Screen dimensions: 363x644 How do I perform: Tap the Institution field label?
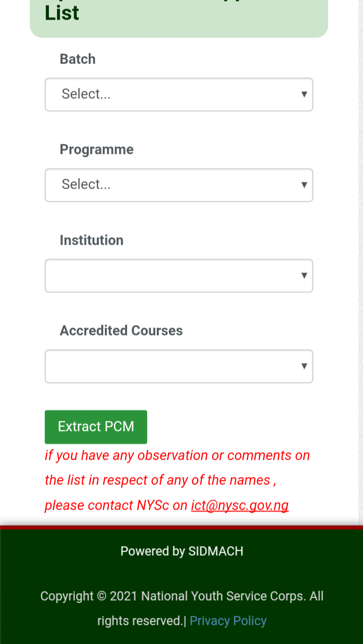point(92,240)
